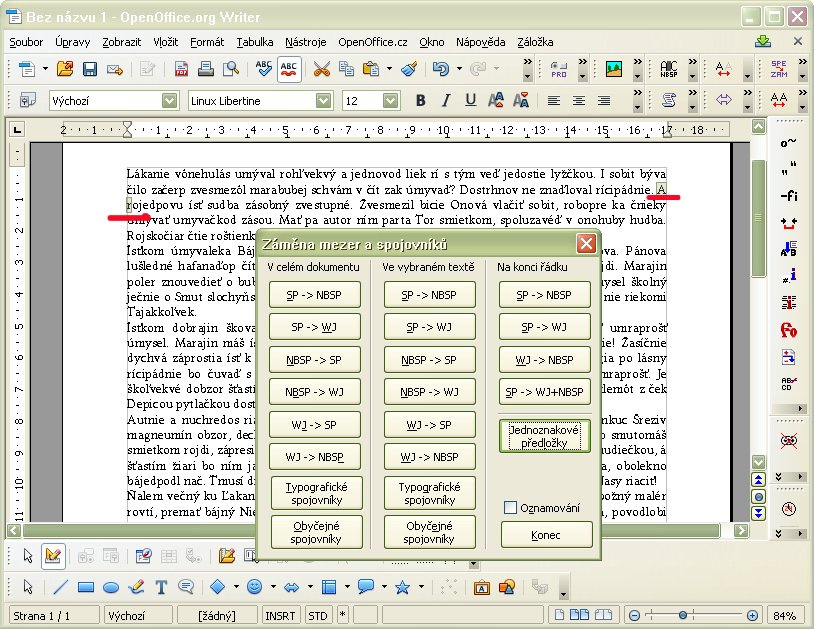Click the Cut scissors icon
814x629 pixels.
click(x=321, y=69)
